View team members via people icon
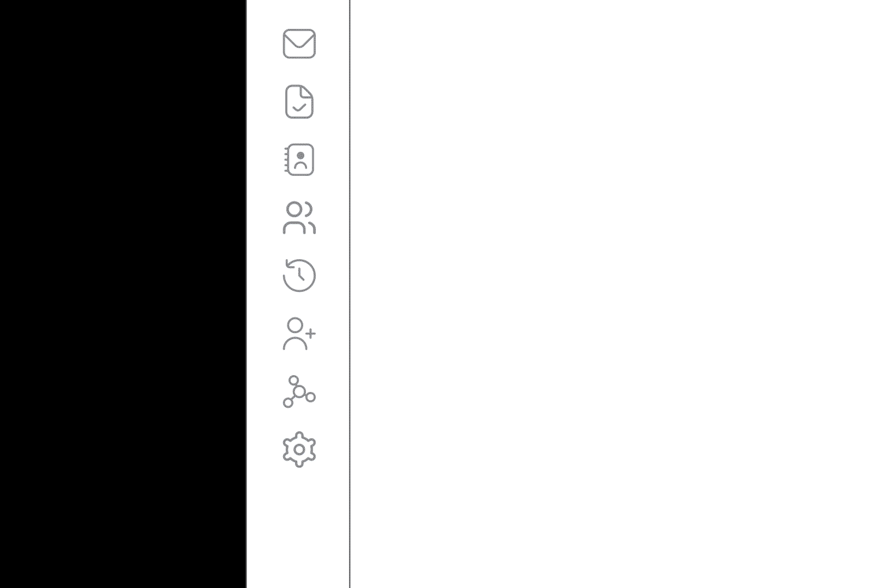The height and width of the screenshot is (588, 871). tap(299, 218)
